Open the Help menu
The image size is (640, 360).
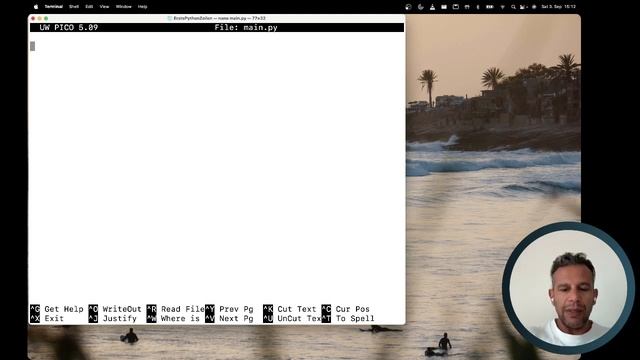coord(142,7)
